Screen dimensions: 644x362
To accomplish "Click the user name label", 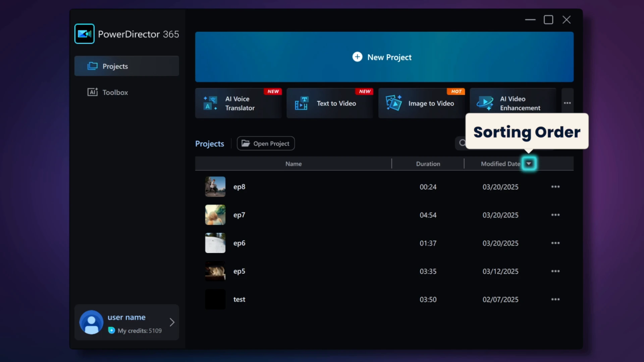I will click(126, 317).
